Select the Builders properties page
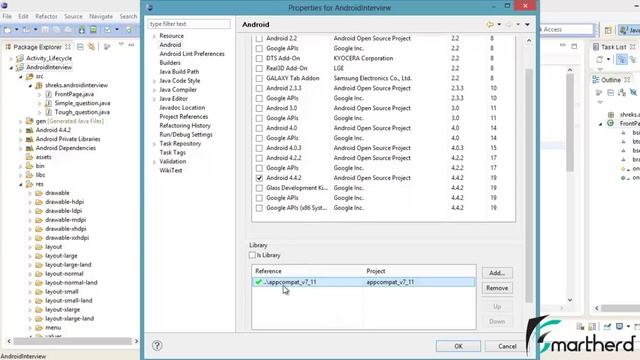The width and height of the screenshot is (640, 360). click(170, 63)
